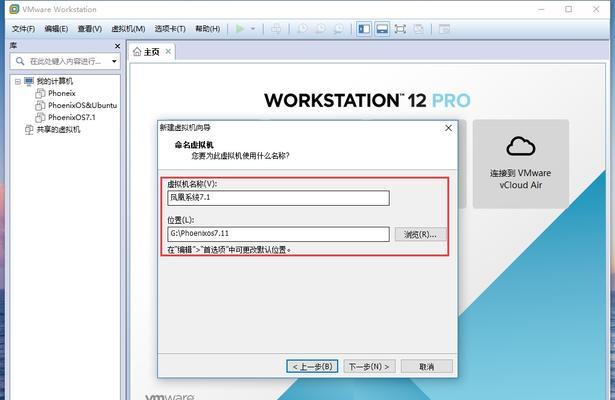The image size is (615, 400).
Task: Select the PhoenixOS&Ubuntu virtual machine
Action: pos(82,105)
